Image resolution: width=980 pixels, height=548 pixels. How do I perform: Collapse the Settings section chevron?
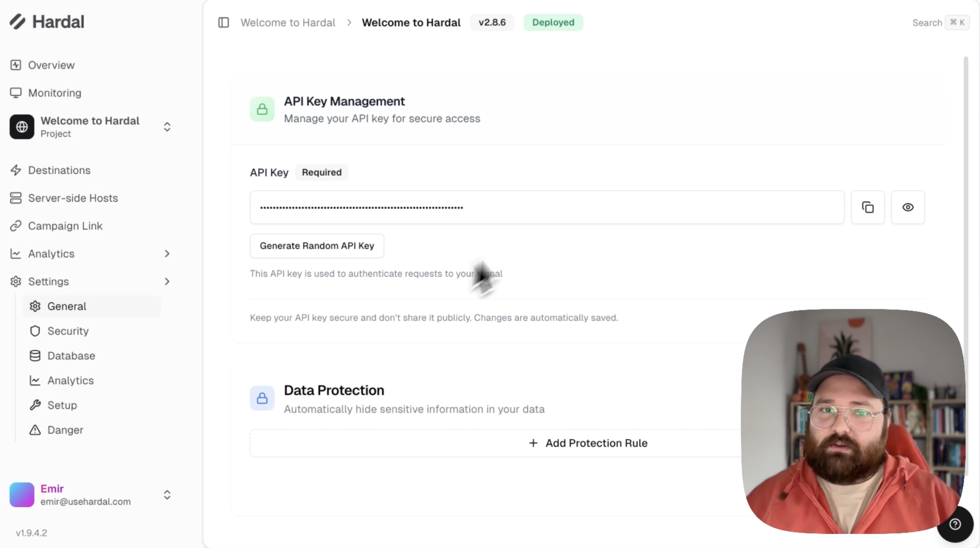pos(167,281)
